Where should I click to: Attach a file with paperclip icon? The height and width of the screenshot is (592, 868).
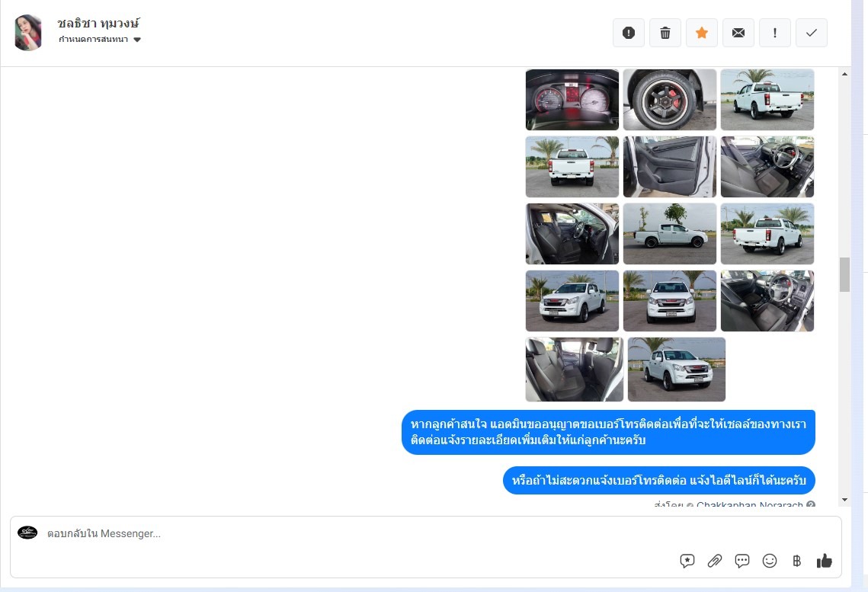[715, 561]
